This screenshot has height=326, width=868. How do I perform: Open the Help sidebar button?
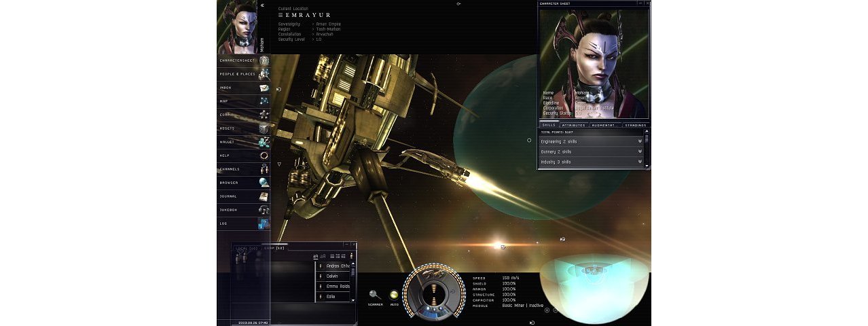pos(243,156)
